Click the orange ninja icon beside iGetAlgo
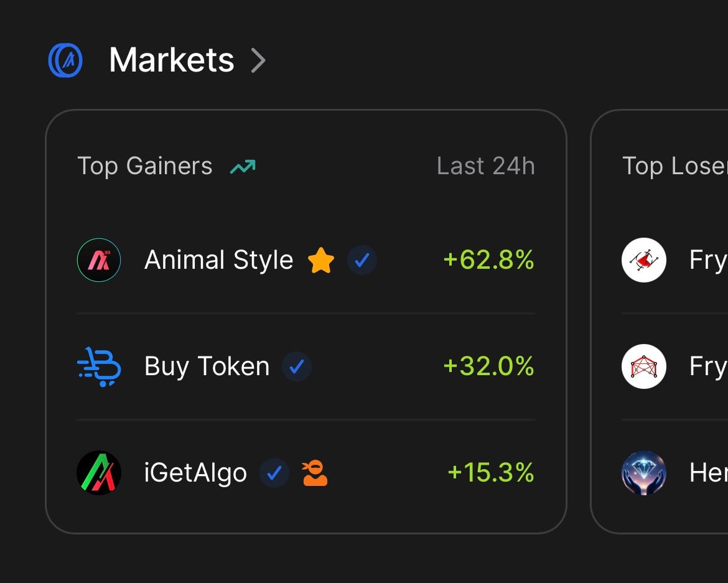This screenshot has height=583, width=728. pyautogui.click(x=315, y=473)
